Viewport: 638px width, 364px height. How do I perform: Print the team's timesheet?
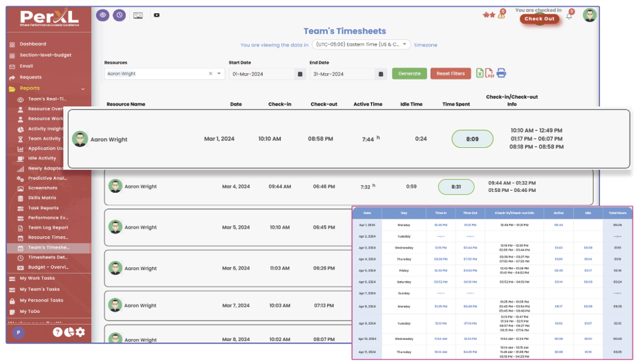501,73
